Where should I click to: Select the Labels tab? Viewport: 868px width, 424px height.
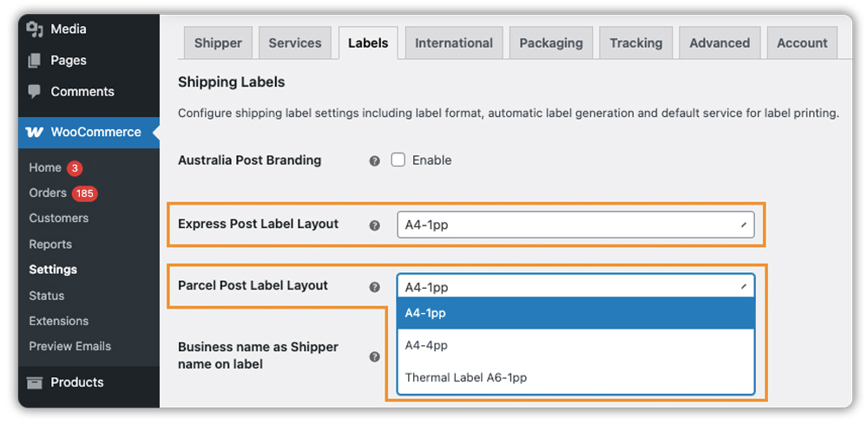[x=368, y=43]
